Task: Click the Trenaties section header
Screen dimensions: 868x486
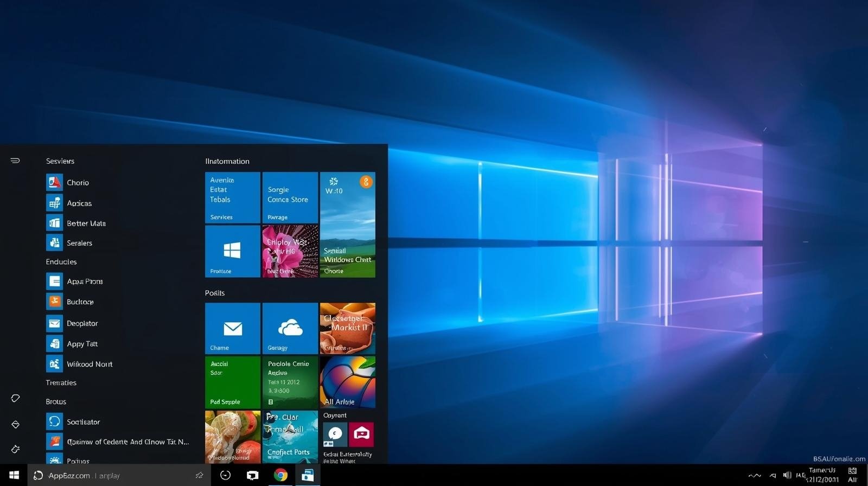Action: [x=61, y=382]
